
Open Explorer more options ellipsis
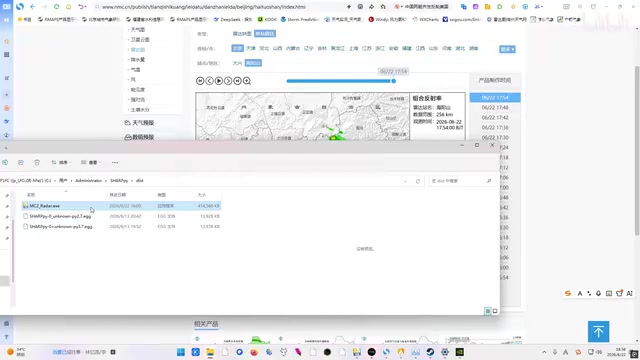(x=115, y=162)
